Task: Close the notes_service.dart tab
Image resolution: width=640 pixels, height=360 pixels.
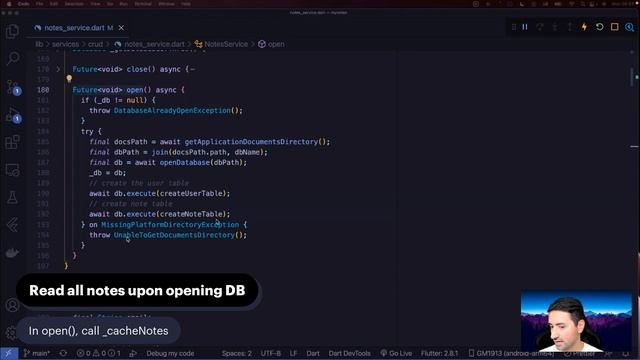Action: point(121,28)
